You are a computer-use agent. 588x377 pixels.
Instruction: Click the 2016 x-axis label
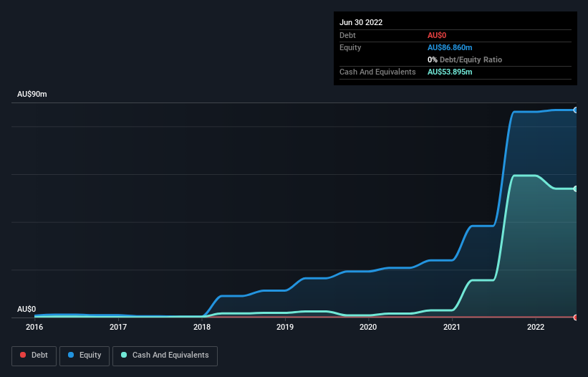click(34, 327)
